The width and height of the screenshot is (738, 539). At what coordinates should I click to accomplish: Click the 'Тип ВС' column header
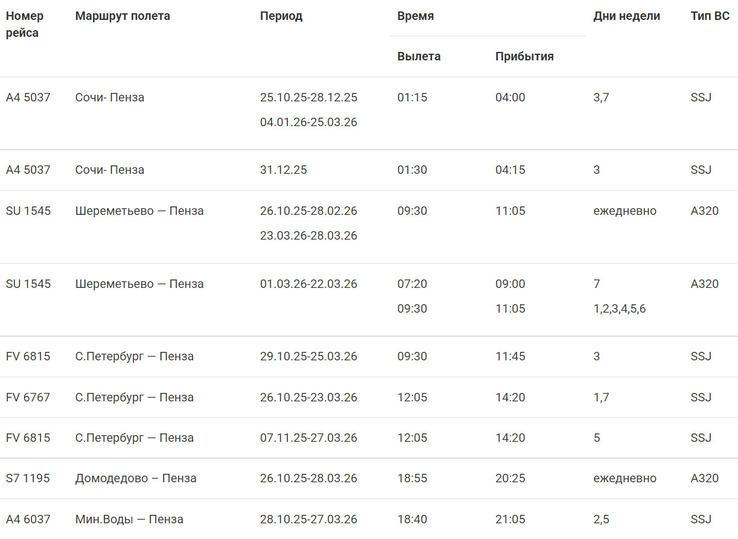[710, 16]
